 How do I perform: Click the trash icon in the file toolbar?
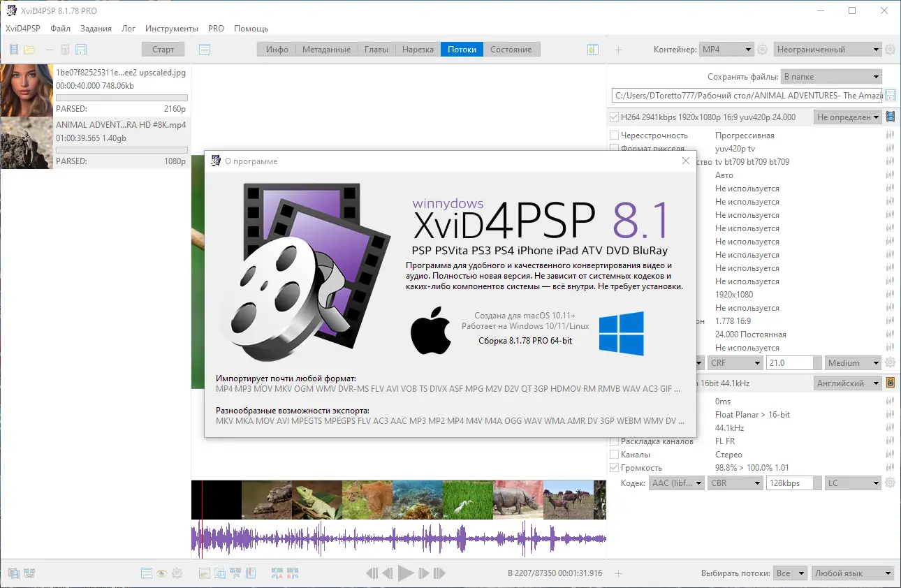click(x=65, y=50)
